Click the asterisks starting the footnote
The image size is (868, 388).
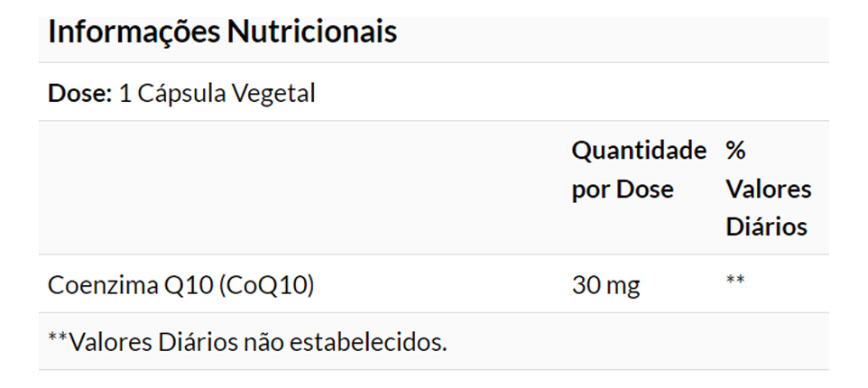click(x=57, y=339)
